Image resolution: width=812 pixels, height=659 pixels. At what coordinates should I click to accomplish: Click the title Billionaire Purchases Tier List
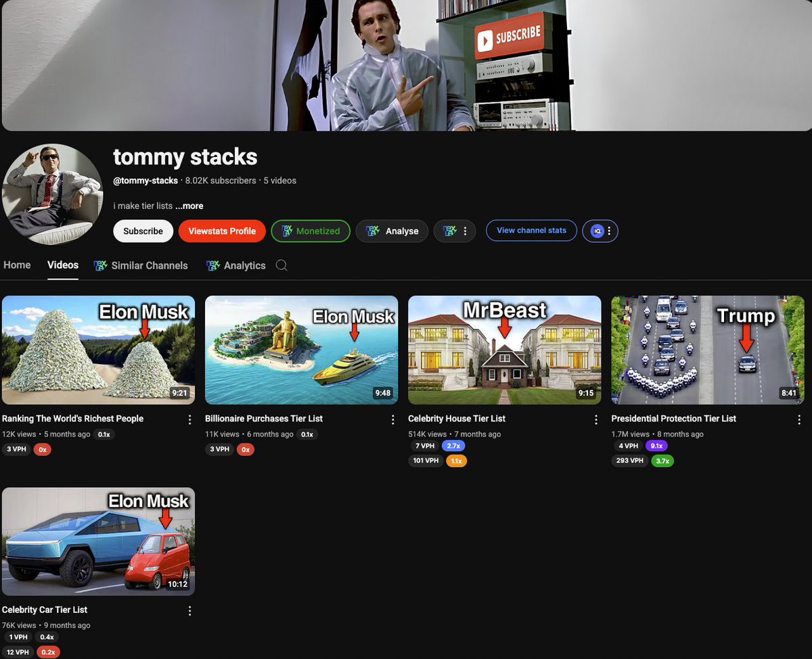tap(264, 419)
